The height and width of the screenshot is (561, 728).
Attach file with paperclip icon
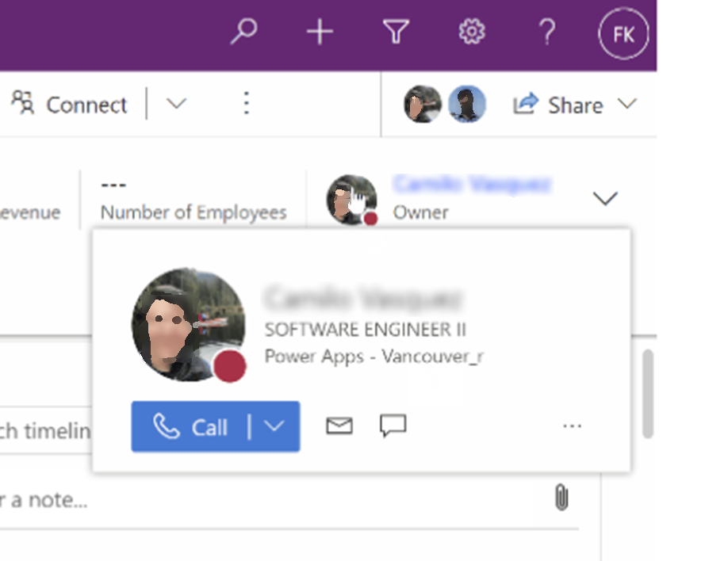tap(561, 498)
